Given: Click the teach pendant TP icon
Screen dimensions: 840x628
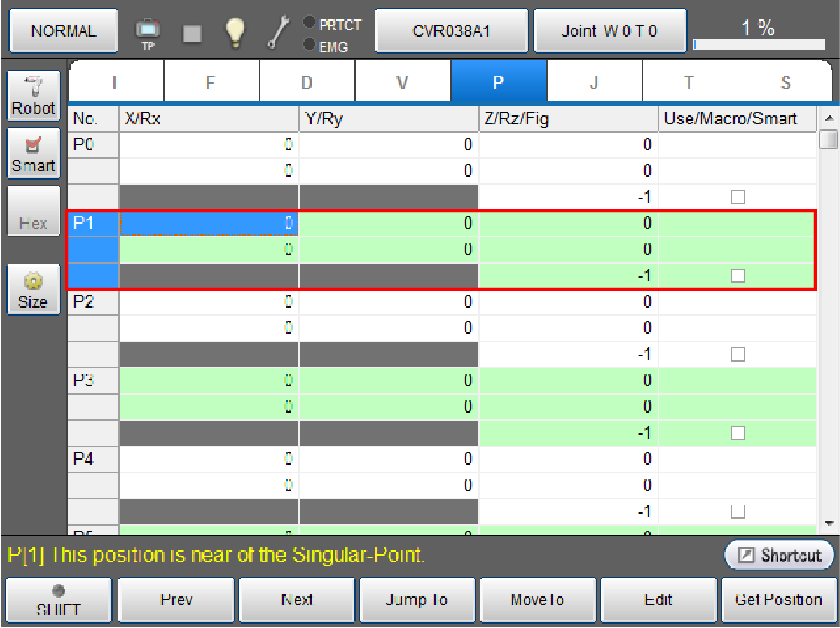Looking at the screenshot, I should point(148,33).
